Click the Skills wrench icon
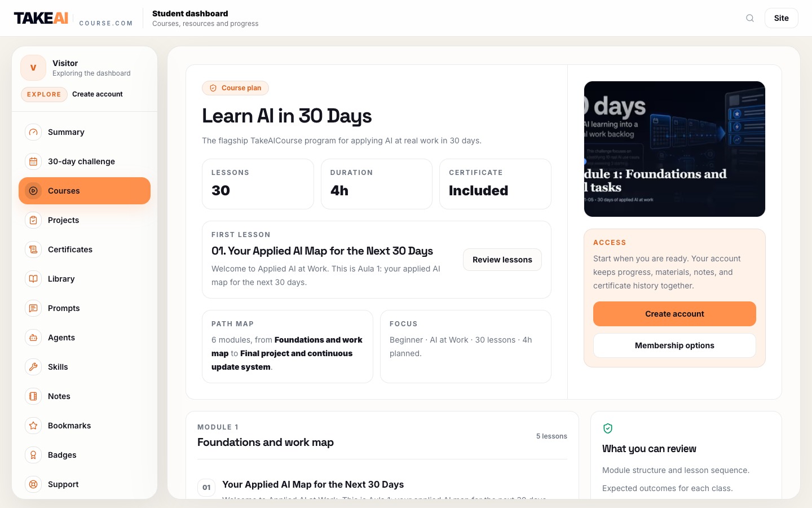This screenshot has height=508, width=812. tap(33, 367)
